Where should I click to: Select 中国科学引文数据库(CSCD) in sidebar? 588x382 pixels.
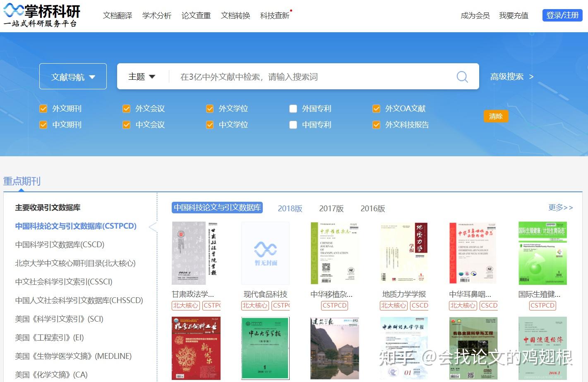point(60,245)
